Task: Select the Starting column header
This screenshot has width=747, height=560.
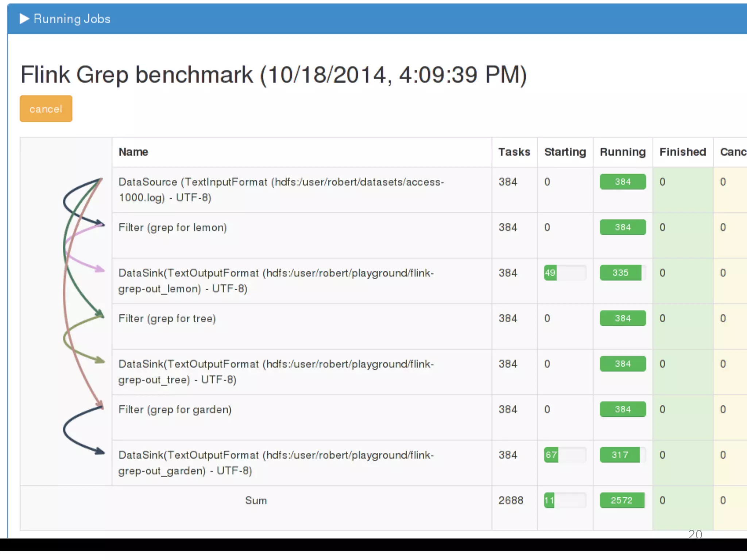Action: tap(565, 152)
